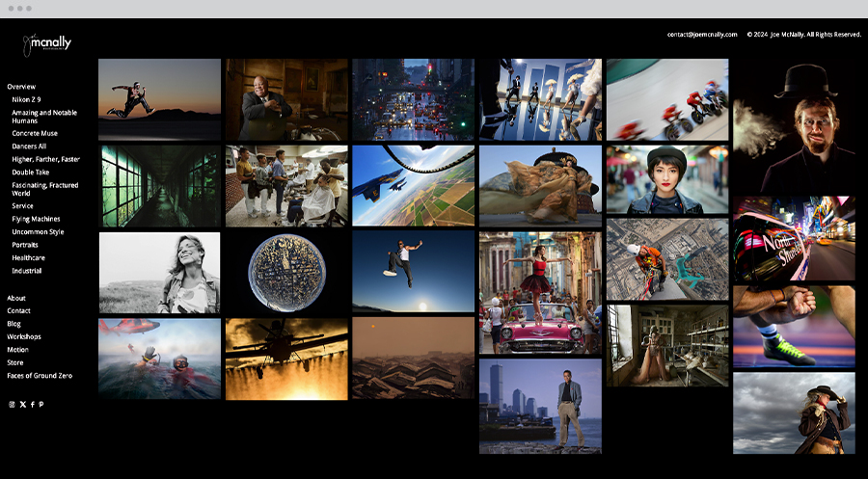The width and height of the screenshot is (868, 479).
Task: Open Amazing and Notable Humans gallery
Action: click(44, 117)
